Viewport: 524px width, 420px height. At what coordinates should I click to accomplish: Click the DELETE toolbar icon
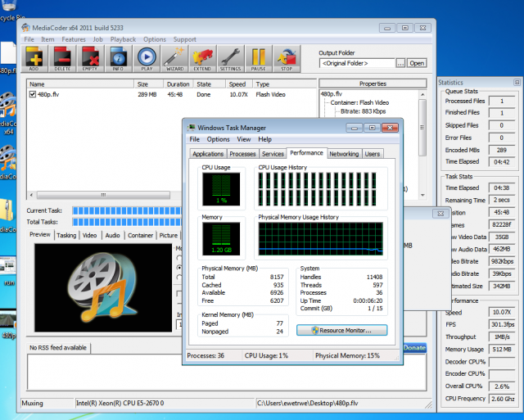pos(62,58)
